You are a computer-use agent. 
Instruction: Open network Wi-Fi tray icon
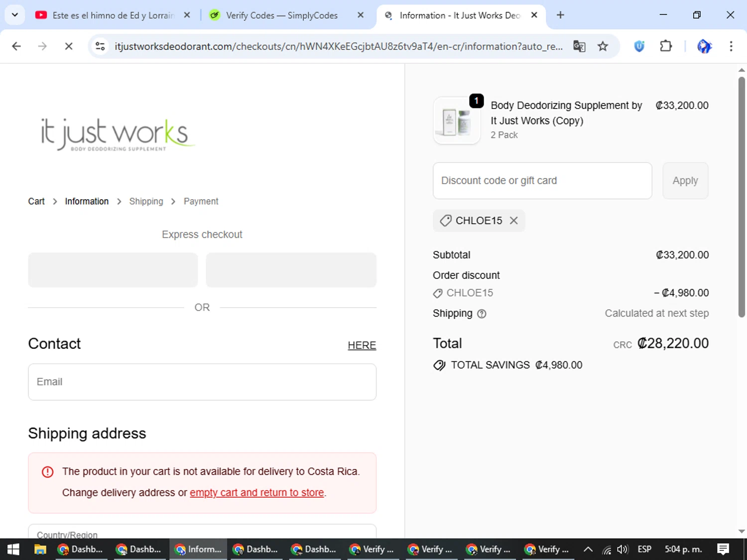[x=607, y=549]
